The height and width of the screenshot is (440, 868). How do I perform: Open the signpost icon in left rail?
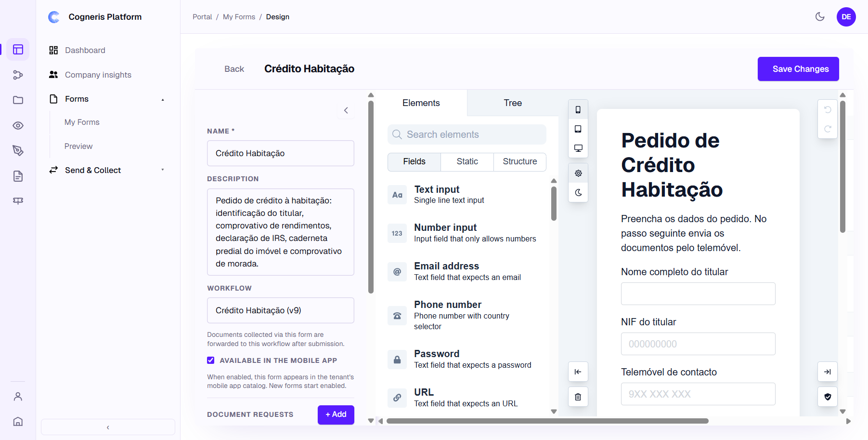pos(18,201)
